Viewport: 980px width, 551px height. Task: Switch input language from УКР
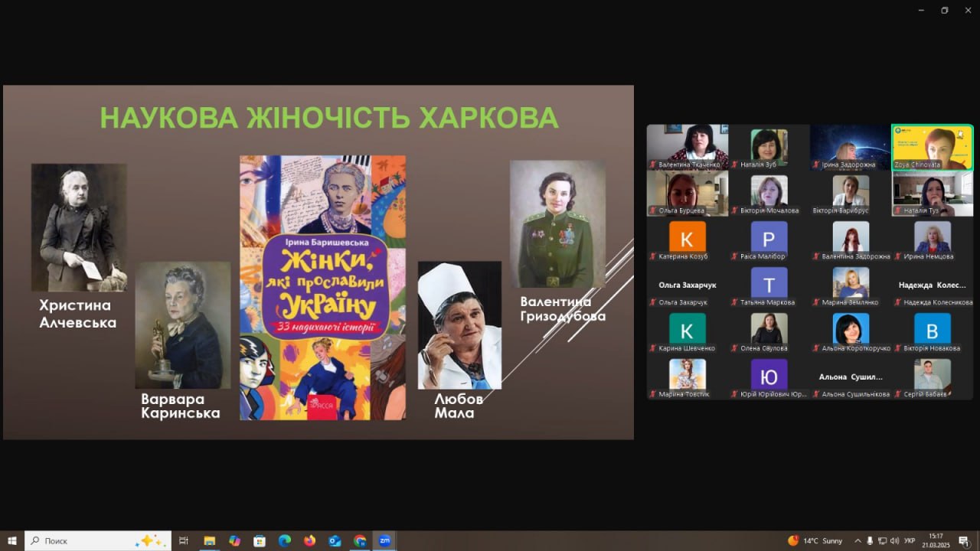tap(910, 540)
